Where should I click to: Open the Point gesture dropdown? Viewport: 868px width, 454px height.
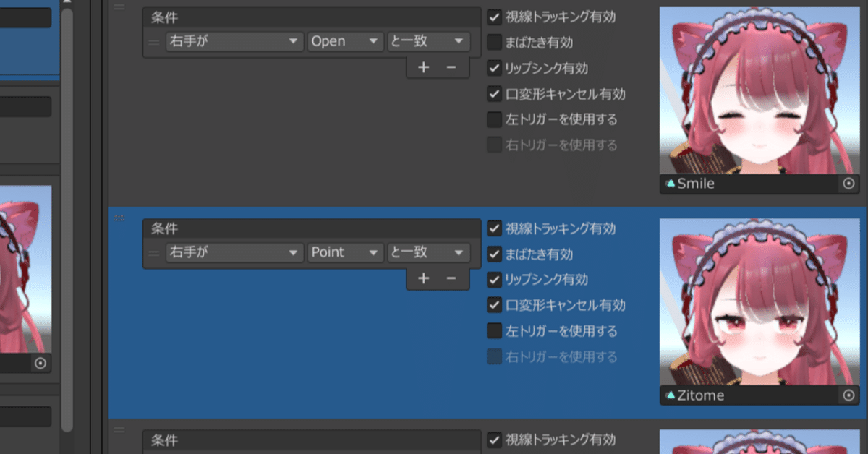pyautogui.click(x=345, y=252)
